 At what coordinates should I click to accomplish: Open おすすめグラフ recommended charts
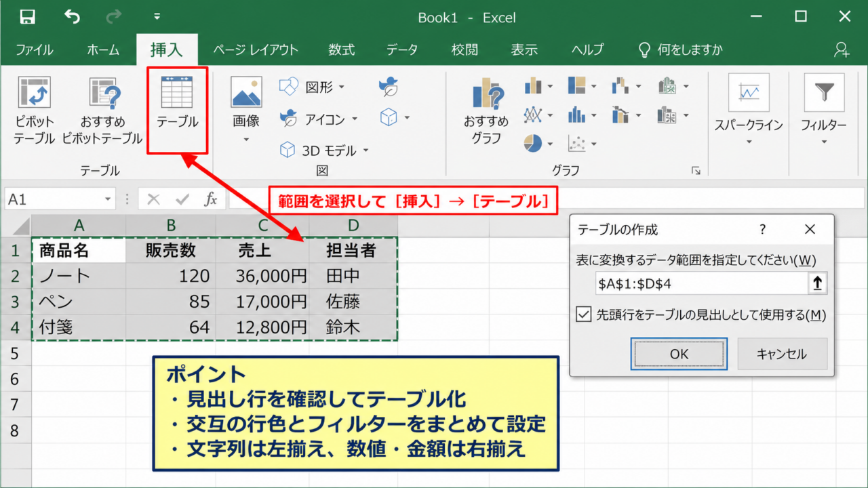point(486,110)
